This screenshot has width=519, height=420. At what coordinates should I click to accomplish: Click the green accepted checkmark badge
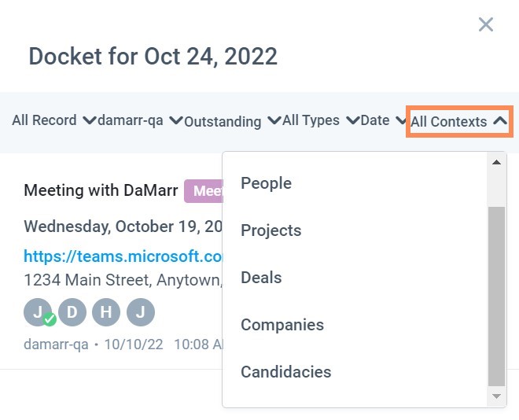click(x=50, y=319)
